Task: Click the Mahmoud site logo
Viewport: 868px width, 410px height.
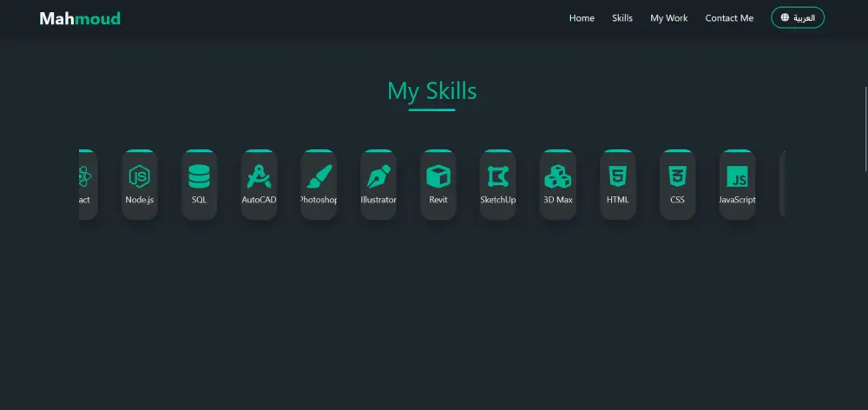Action: tap(80, 18)
